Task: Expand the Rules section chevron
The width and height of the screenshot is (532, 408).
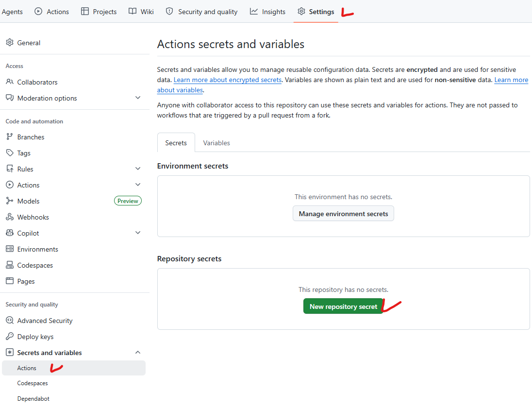Action: 138,169
